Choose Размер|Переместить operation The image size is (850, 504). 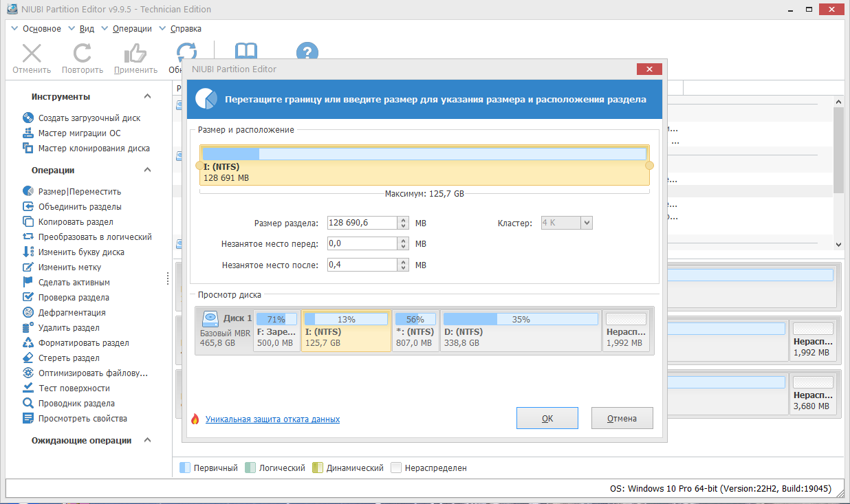click(72, 192)
